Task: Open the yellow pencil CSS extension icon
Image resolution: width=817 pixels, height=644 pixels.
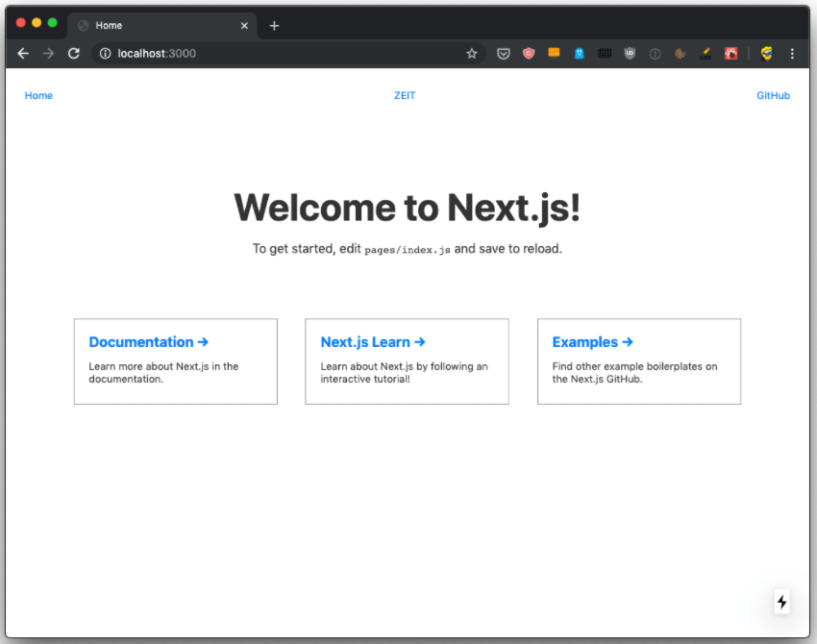Action: [706, 53]
